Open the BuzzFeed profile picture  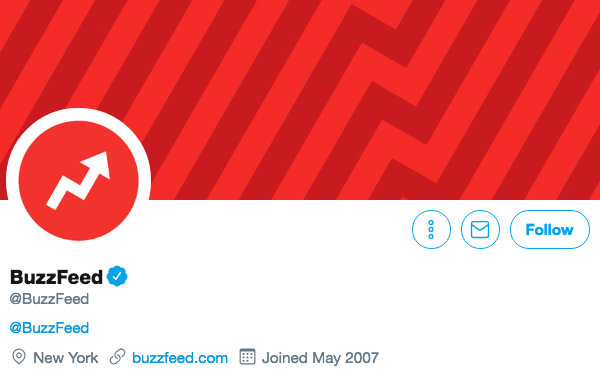coord(78,181)
